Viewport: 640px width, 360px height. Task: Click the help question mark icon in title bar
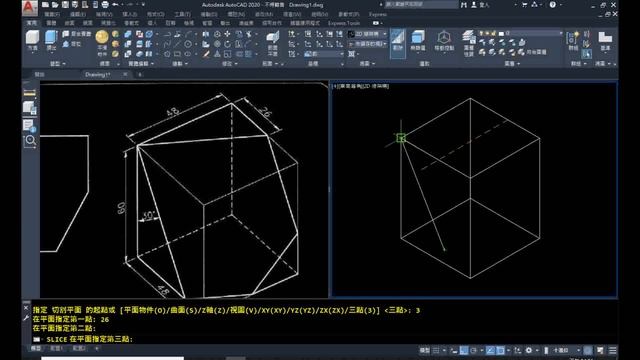(x=552, y=5)
